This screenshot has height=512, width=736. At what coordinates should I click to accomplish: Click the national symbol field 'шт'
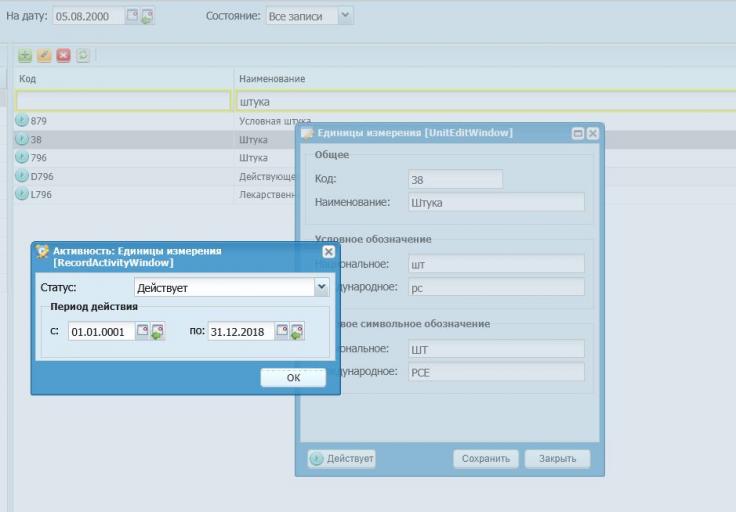[497, 264]
